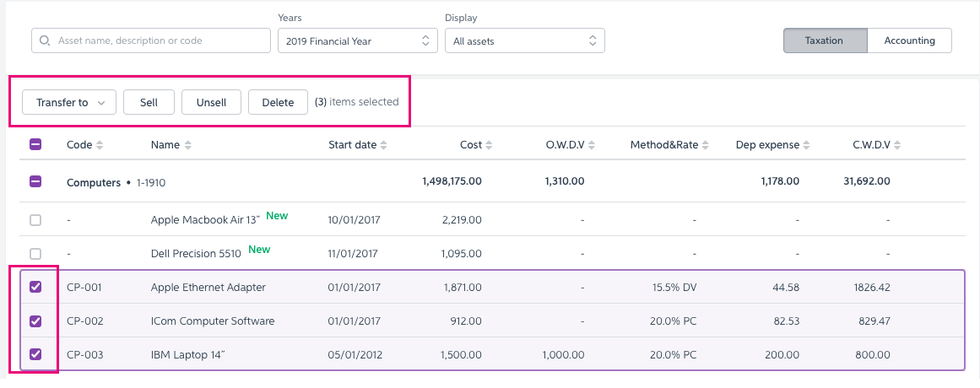980x388 pixels.
Task: Expand the All assets display dropdown
Action: click(524, 40)
